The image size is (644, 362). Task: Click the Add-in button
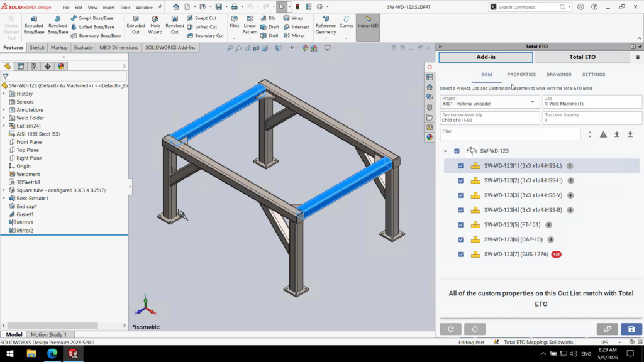point(486,57)
